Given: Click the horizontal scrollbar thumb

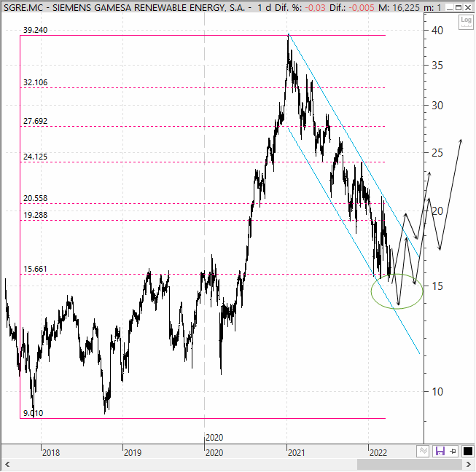Looking at the screenshot, I should coord(410,465).
